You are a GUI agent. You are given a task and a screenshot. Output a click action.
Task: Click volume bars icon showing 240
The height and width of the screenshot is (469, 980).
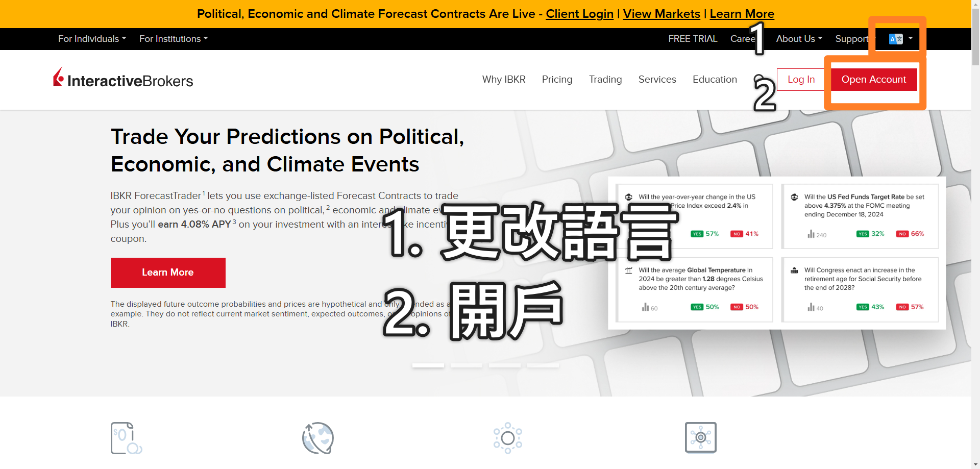coord(811,234)
